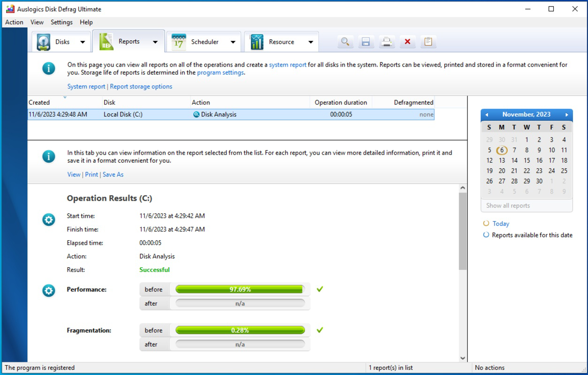The image size is (588, 375).
Task: Click Report storage options link
Action: coord(141,86)
